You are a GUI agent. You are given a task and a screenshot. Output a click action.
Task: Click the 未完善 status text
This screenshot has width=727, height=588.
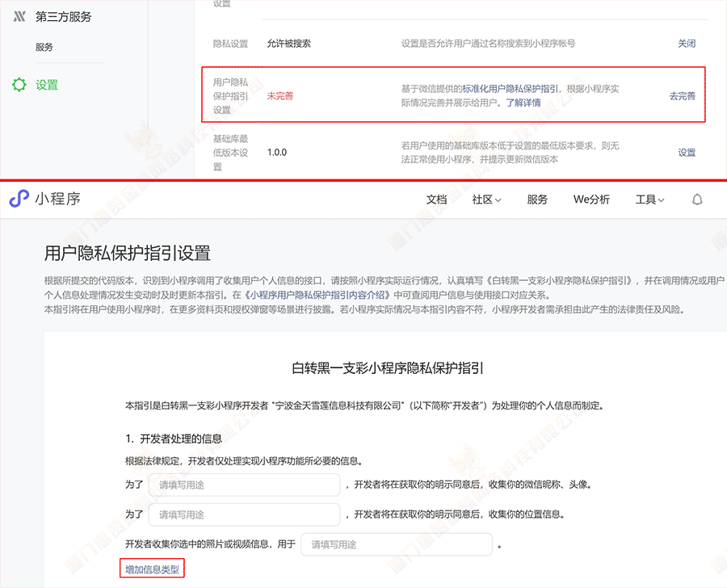pyautogui.click(x=280, y=96)
